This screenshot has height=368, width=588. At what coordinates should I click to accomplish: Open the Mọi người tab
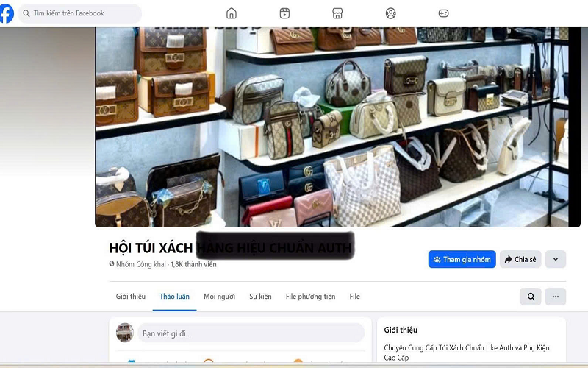(219, 297)
